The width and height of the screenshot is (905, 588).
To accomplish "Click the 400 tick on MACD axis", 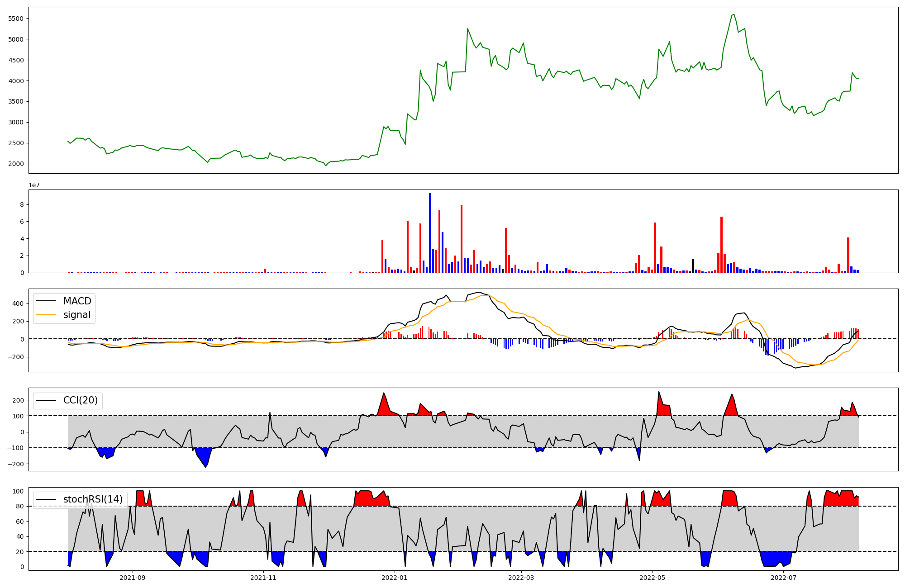I will click(19, 303).
